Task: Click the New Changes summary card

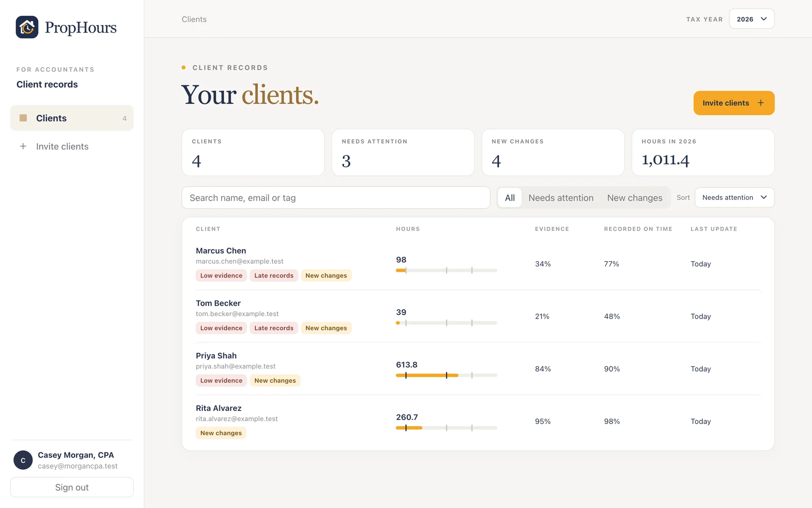Action: tap(553, 153)
